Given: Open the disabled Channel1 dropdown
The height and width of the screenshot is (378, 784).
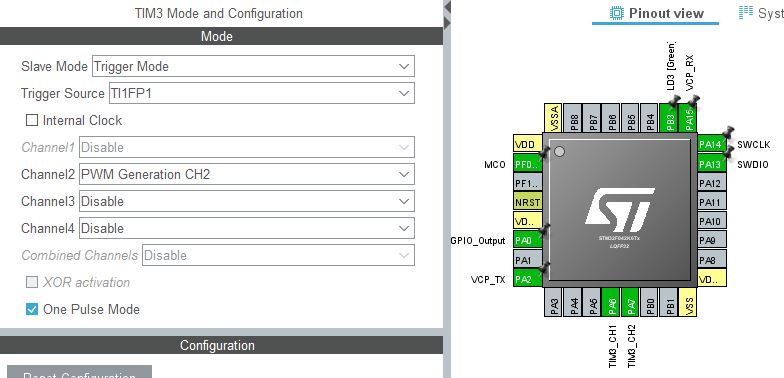Looking at the screenshot, I should (246, 148).
